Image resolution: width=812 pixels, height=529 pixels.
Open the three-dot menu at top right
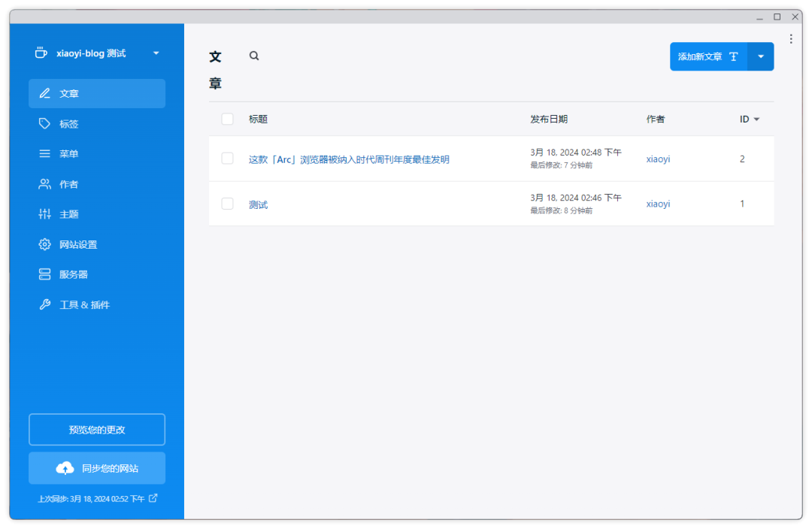click(791, 38)
